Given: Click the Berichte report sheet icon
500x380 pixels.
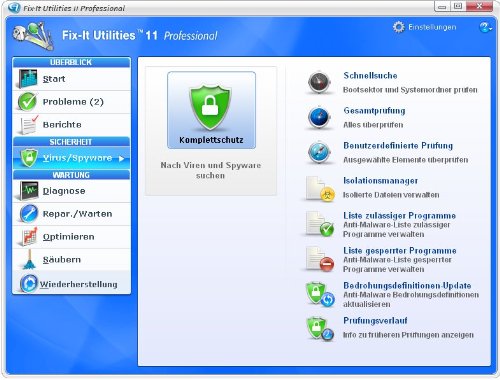Looking at the screenshot, I should (29, 125).
